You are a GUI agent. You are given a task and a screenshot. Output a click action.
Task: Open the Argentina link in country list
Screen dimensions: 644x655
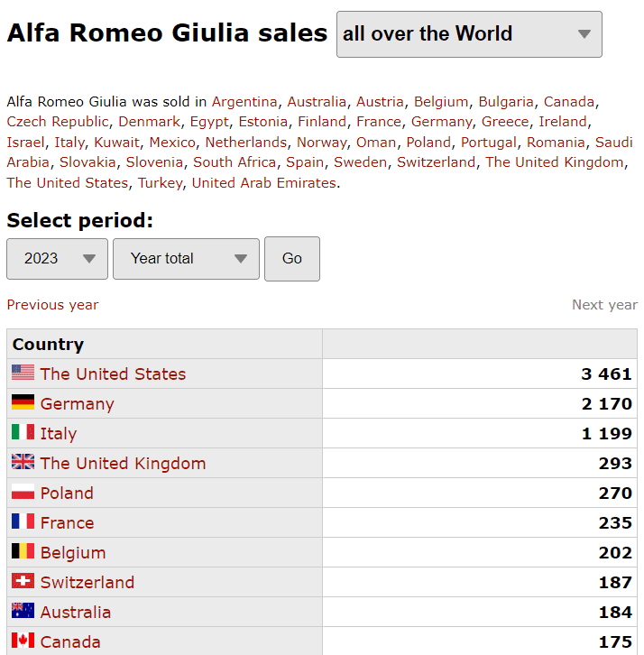point(244,102)
